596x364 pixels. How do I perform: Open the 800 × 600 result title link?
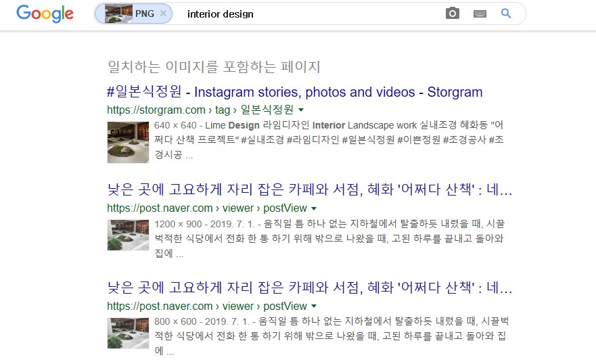point(309,288)
